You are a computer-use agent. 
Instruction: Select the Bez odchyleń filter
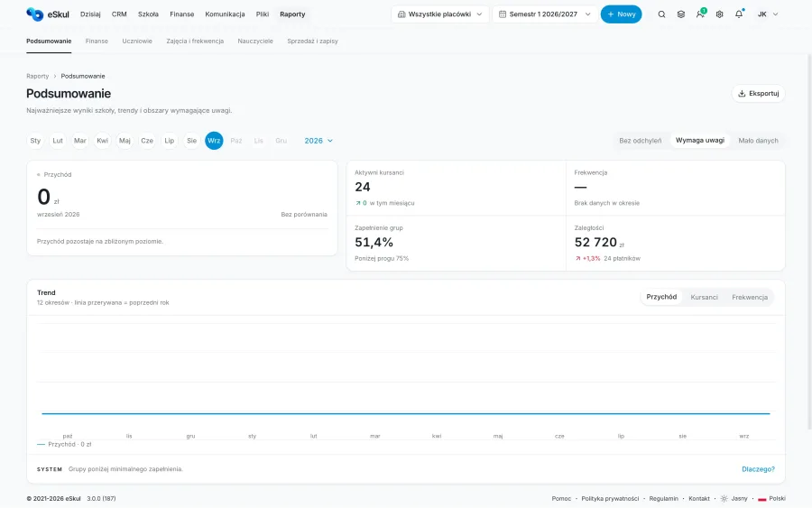tap(640, 141)
